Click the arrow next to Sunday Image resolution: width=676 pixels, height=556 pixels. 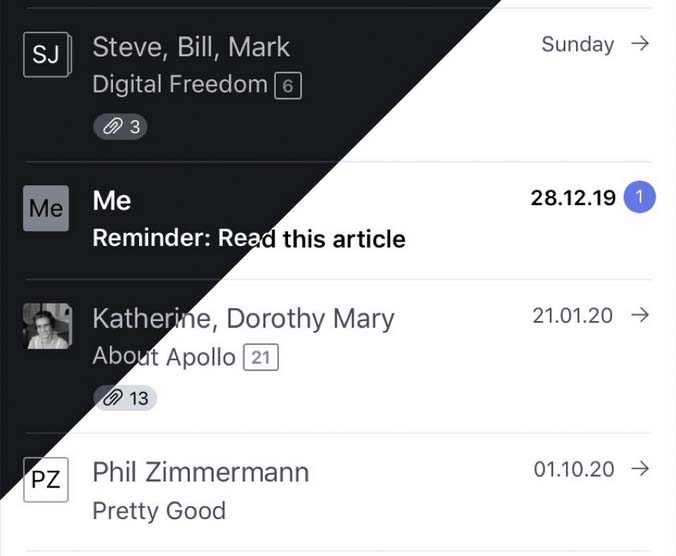[x=640, y=44]
